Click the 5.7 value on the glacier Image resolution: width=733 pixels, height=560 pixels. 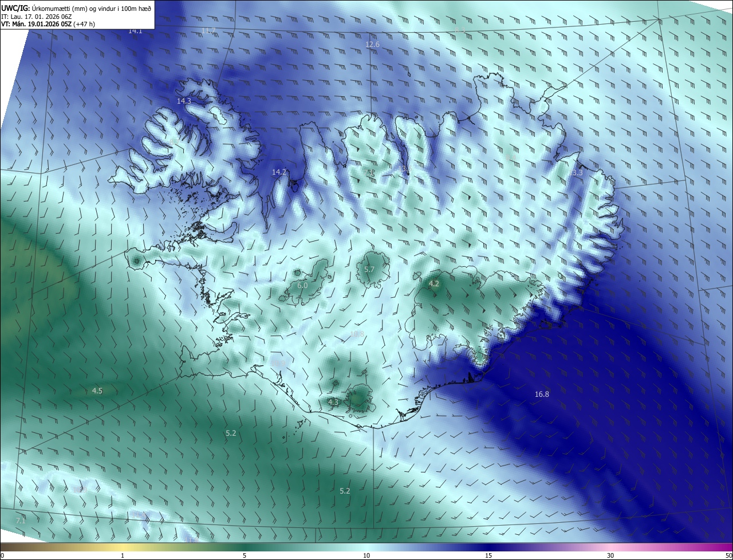pos(369,270)
